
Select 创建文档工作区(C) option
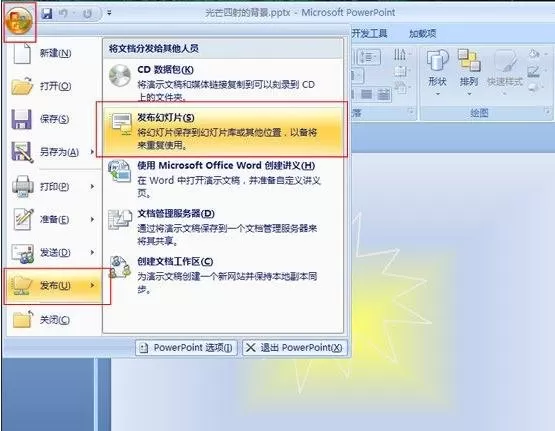point(223,275)
